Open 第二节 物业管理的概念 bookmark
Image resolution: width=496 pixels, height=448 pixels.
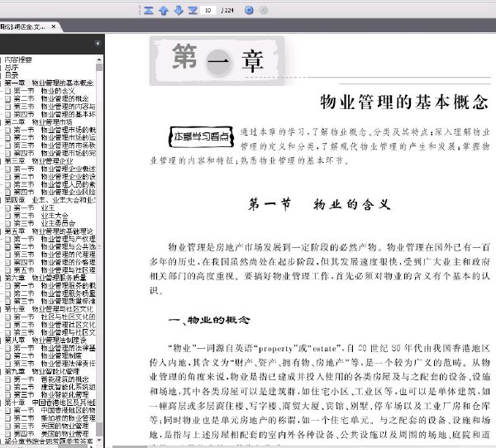tap(51, 98)
